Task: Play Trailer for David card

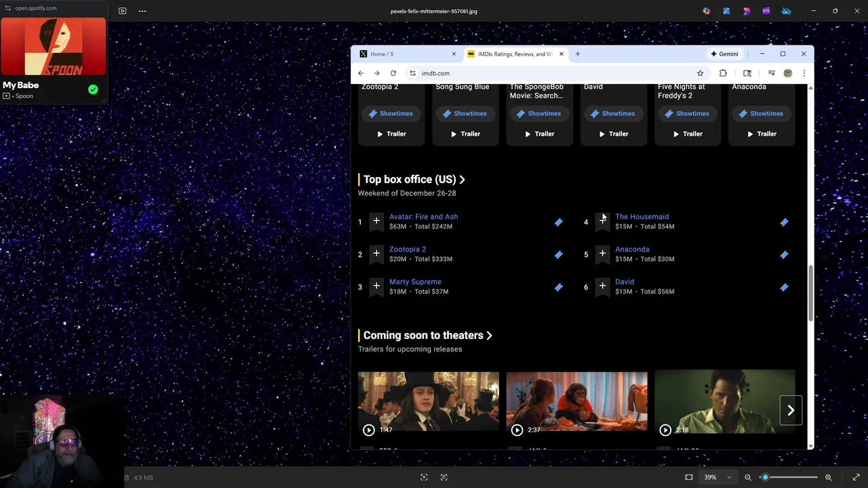Action: coord(612,134)
